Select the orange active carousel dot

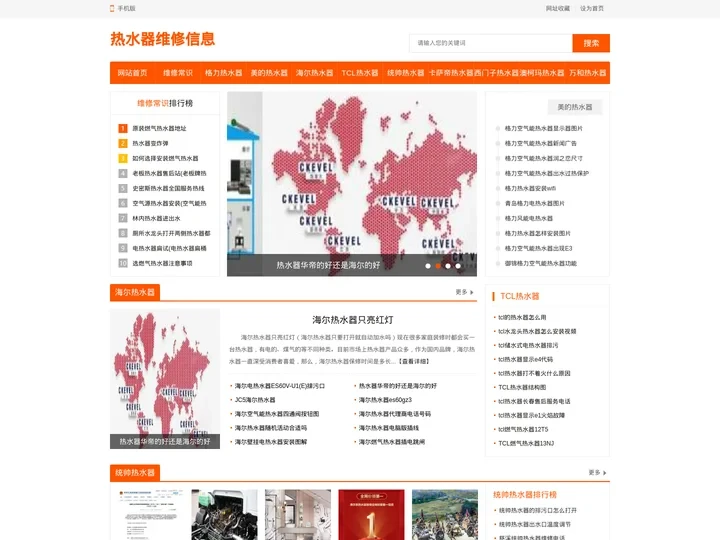438,266
